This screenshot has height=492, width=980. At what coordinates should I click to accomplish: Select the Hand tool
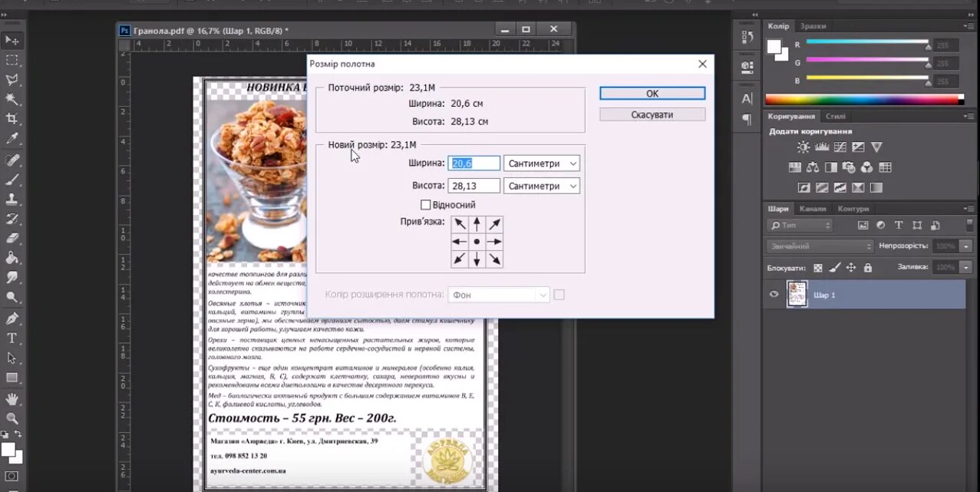(12, 399)
